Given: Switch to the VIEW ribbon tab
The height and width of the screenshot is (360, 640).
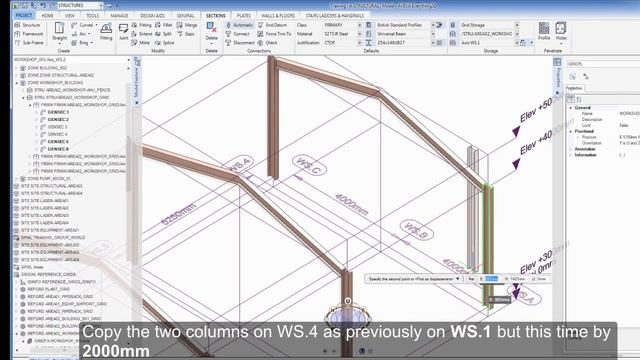Looking at the screenshot, I should (70, 16).
